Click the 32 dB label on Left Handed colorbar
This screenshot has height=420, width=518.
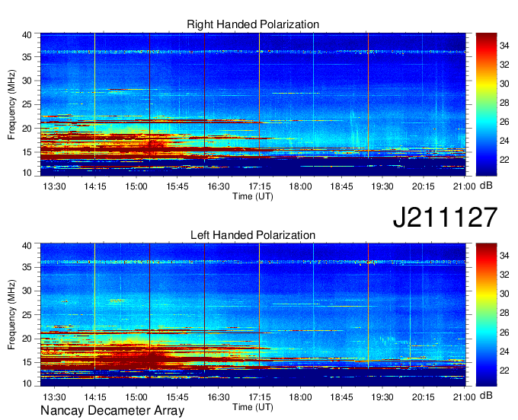tap(504, 275)
